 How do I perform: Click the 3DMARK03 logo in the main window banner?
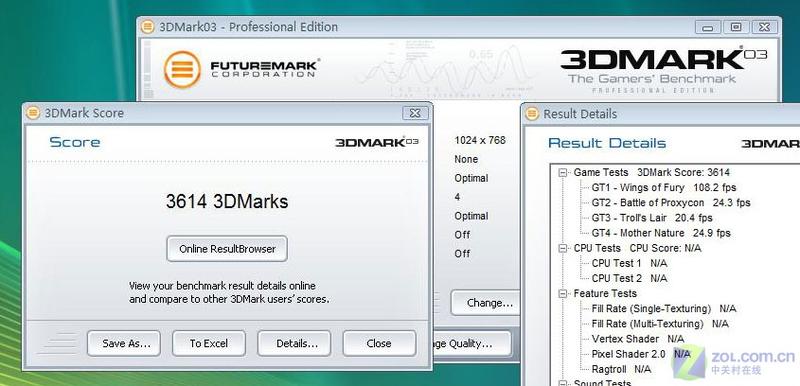pos(663,70)
